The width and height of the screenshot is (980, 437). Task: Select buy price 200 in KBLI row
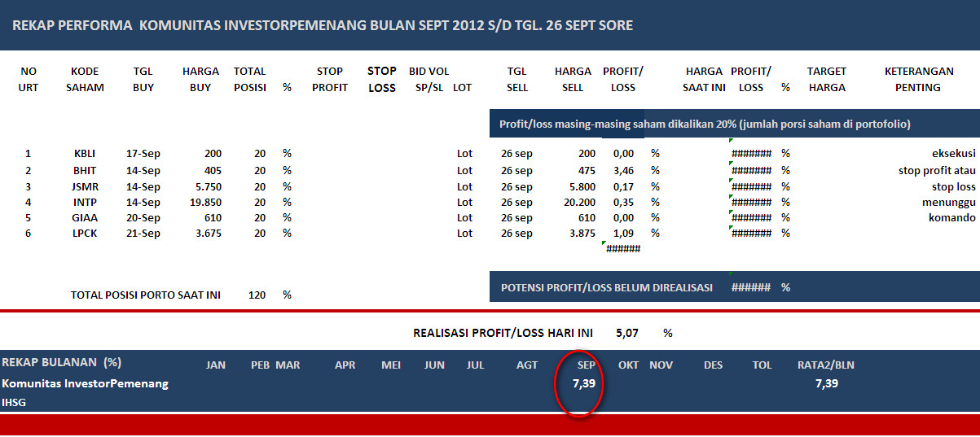[x=212, y=153]
